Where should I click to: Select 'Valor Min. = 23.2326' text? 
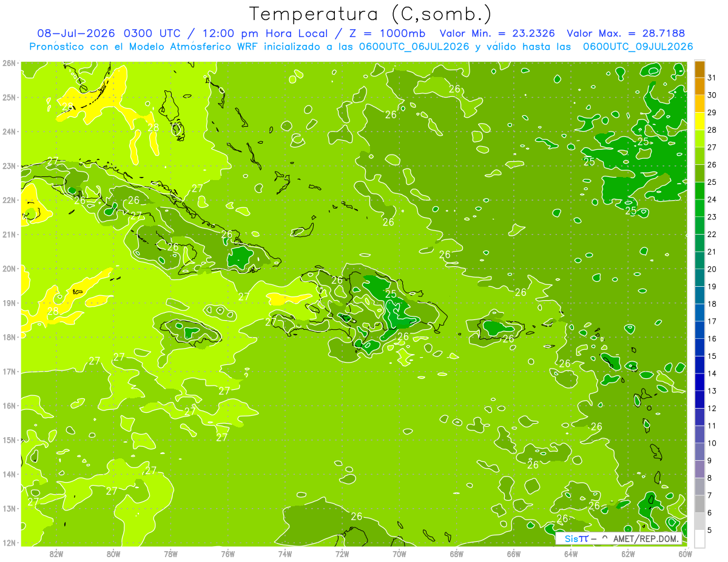coord(497,33)
